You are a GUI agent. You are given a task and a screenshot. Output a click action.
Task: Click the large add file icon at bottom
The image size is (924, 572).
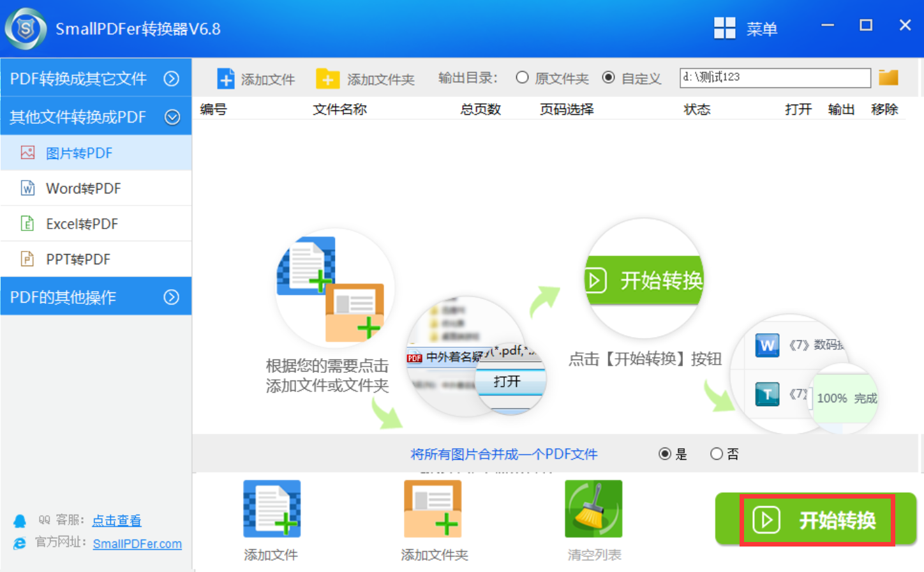tap(272, 509)
